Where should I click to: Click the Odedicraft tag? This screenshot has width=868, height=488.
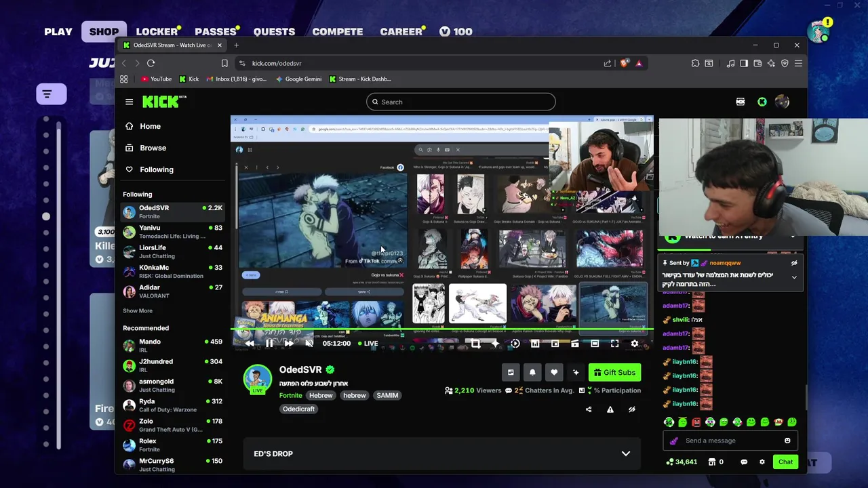click(x=298, y=409)
